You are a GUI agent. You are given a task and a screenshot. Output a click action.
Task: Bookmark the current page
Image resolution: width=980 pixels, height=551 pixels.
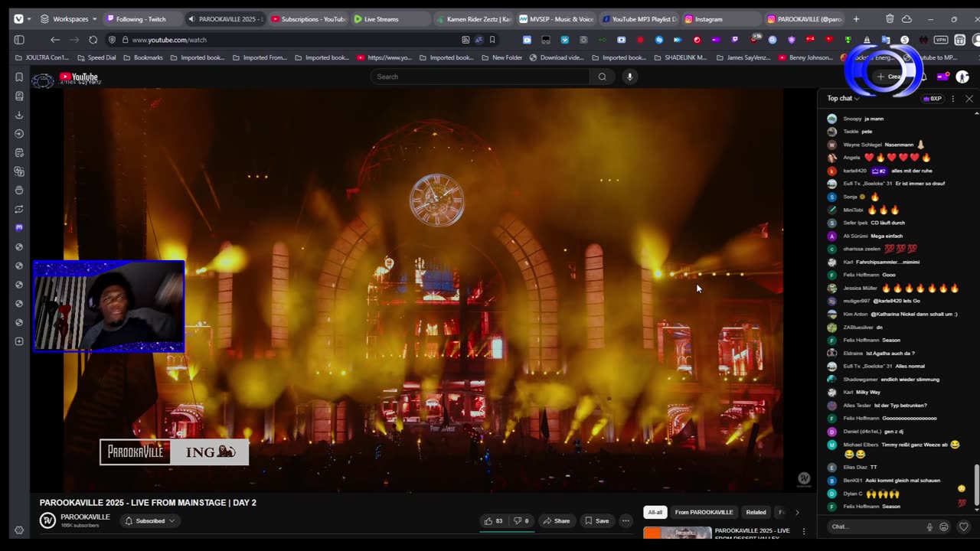click(492, 40)
